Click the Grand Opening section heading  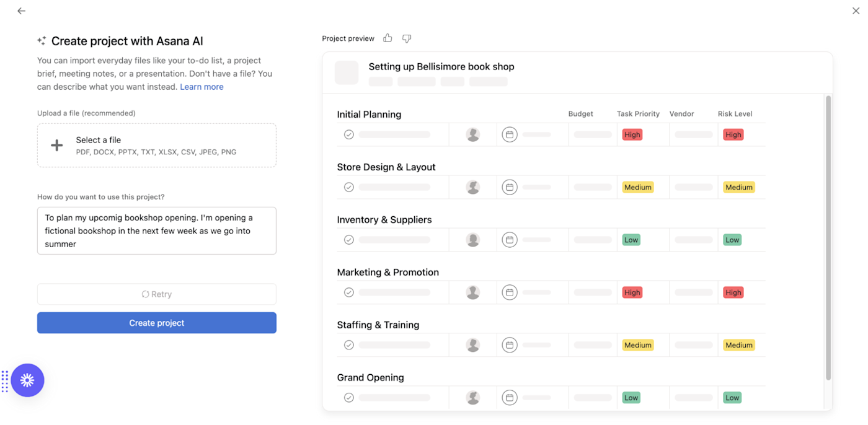(371, 378)
